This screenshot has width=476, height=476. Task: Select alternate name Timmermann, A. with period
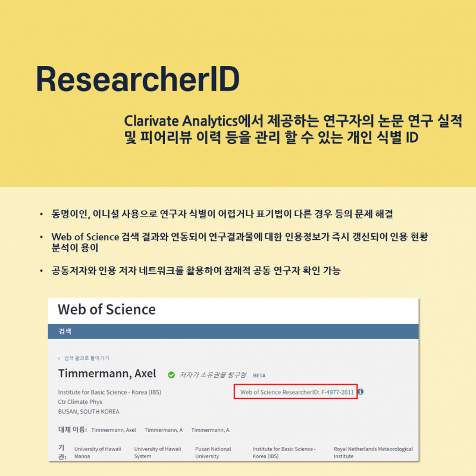[x=211, y=430]
